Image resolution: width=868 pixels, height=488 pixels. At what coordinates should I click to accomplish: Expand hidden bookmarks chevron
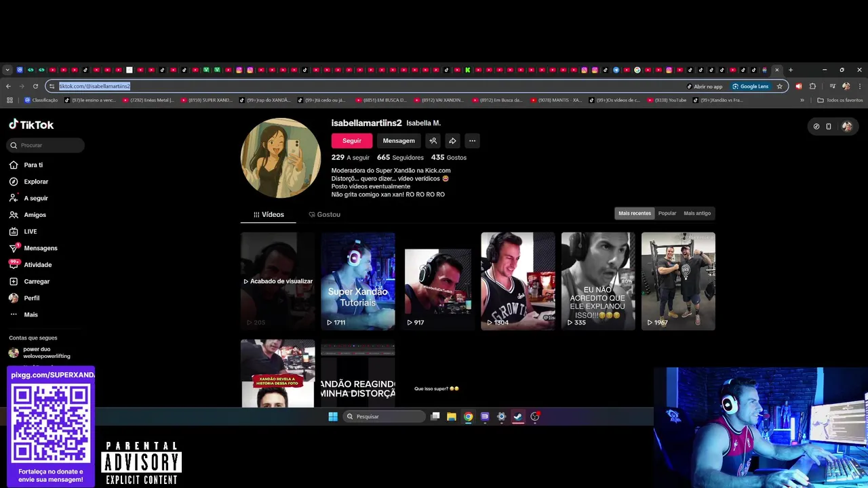(802, 100)
